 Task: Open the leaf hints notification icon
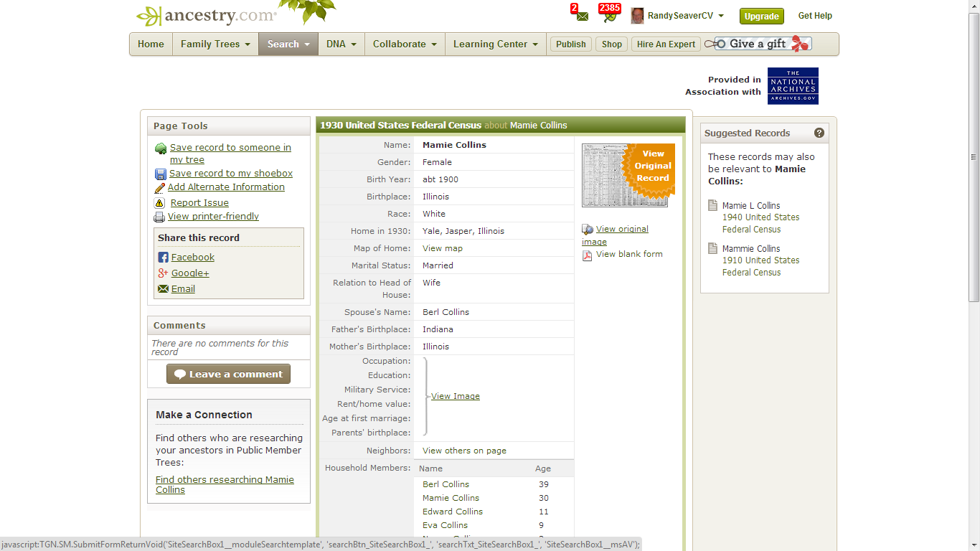pyautogui.click(x=610, y=17)
